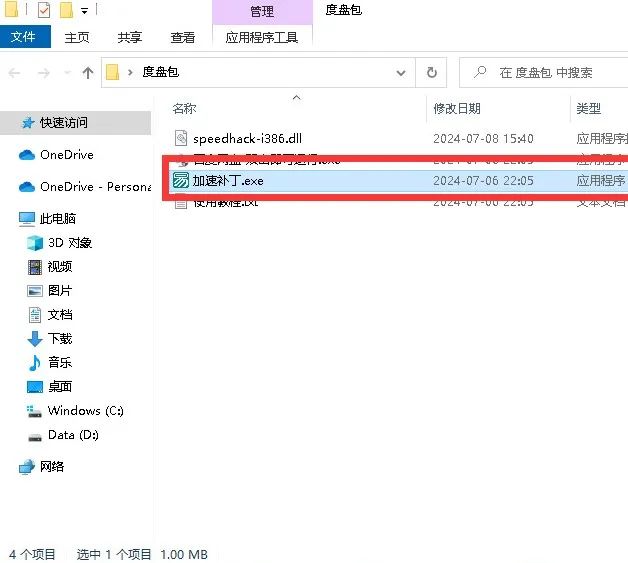Click the 视频 film icon
This screenshot has height=563, width=628.
35,267
